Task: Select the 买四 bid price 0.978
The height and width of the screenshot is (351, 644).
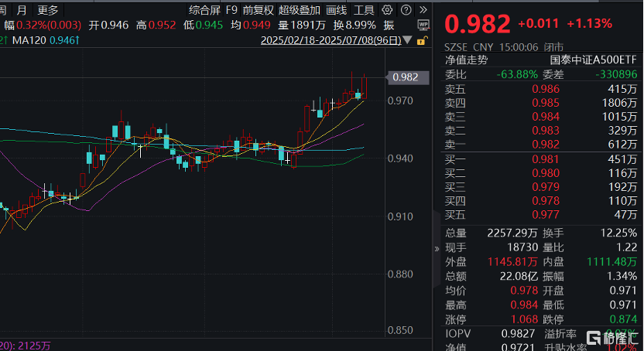Action: tap(546, 201)
